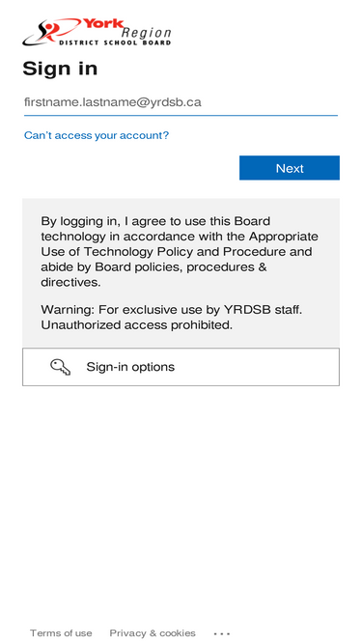Focus the firstname.lastname@yrdsb.ca email field
The height and width of the screenshot is (644, 362).
pos(181,102)
